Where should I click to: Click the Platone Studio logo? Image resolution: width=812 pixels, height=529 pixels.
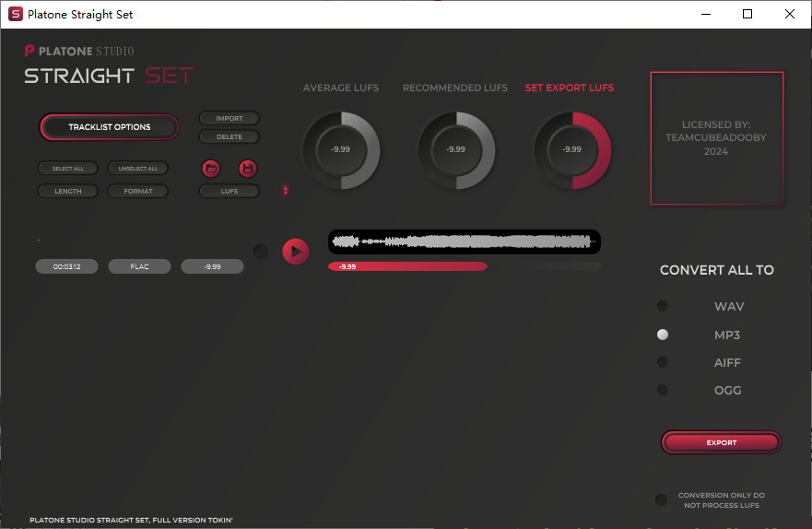tap(79, 51)
